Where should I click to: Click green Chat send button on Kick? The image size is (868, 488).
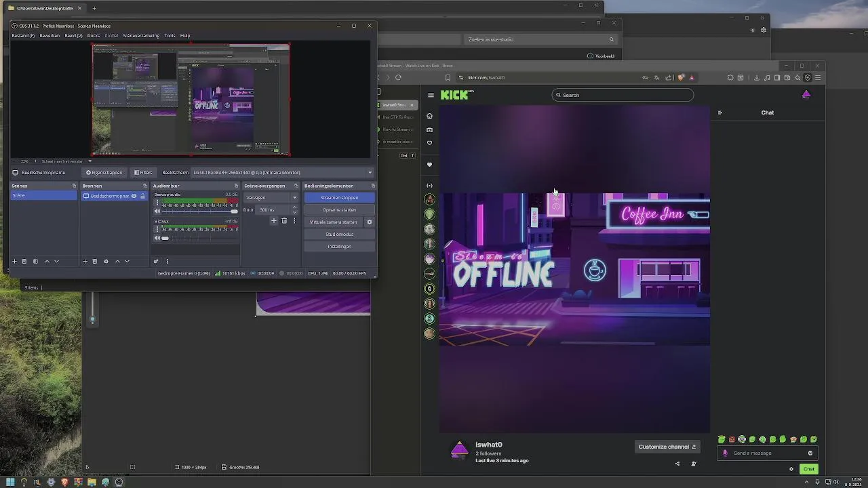click(809, 469)
